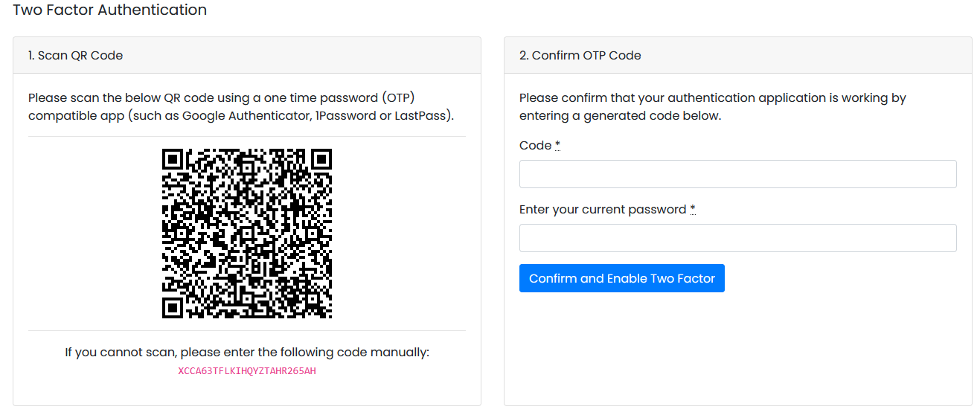This screenshot has height=418, width=980.
Task: Focus the current password input field
Action: [737, 238]
